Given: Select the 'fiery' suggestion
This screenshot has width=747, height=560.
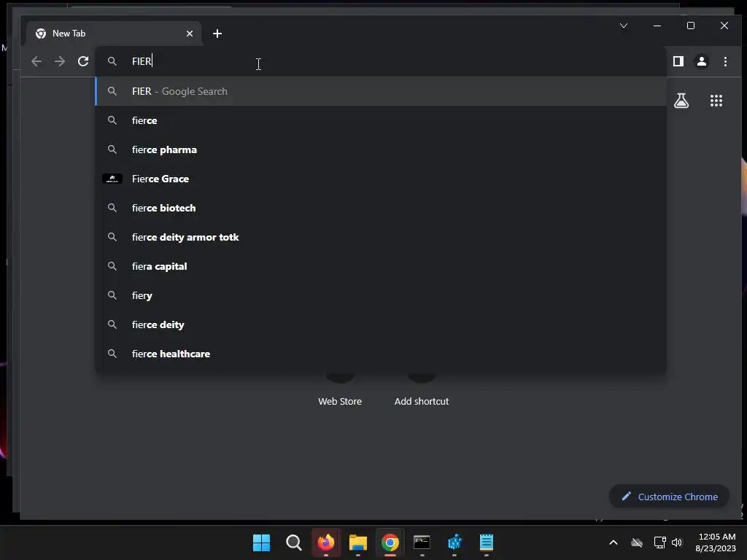Looking at the screenshot, I should coord(381,296).
